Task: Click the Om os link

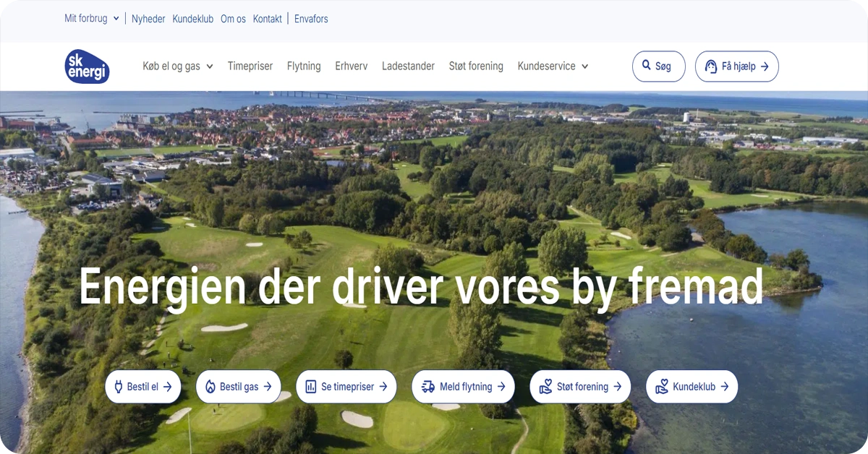Action: click(233, 19)
